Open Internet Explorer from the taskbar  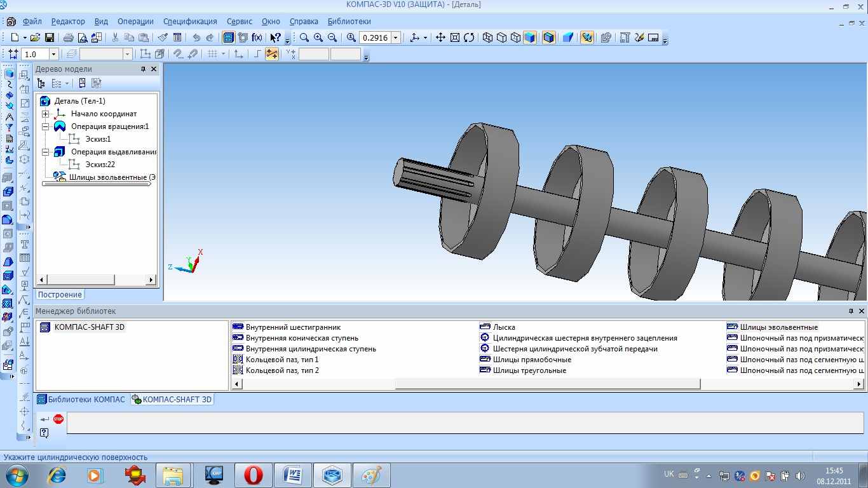pos(57,475)
